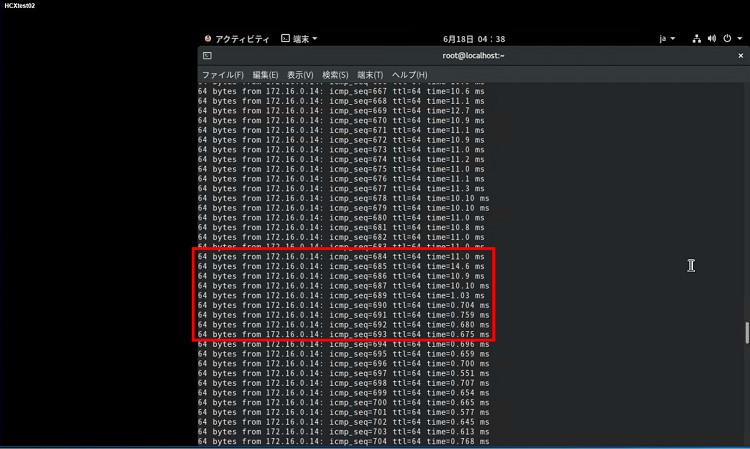
Task: Click the GNOME foot logo icon
Action: click(208, 39)
